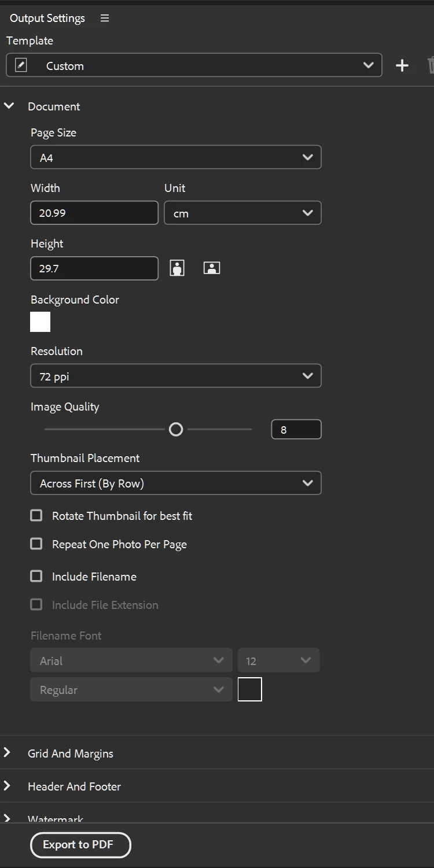The height and width of the screenshot is (868, 434).
Task: Open the Unit dropdown showing cm
Action: 242,213
